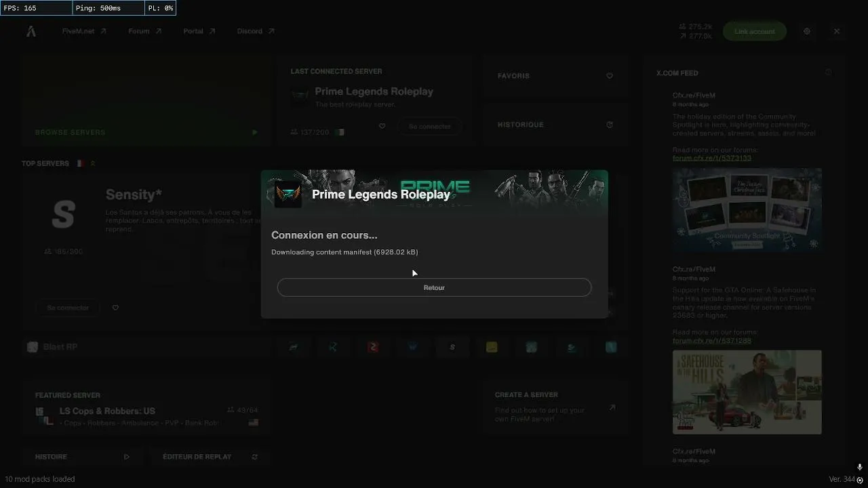Select the yellow server icon in the top-servers strip
The height and width of the screenshot is (488, 868).
pyautogui.click(x=492, y=347)
